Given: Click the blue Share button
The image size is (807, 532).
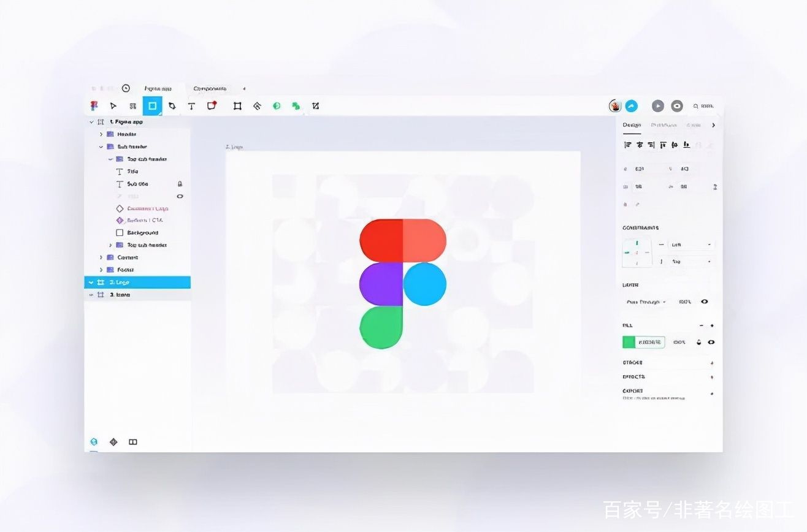Looking at the screenshot, I should (632, 106).
